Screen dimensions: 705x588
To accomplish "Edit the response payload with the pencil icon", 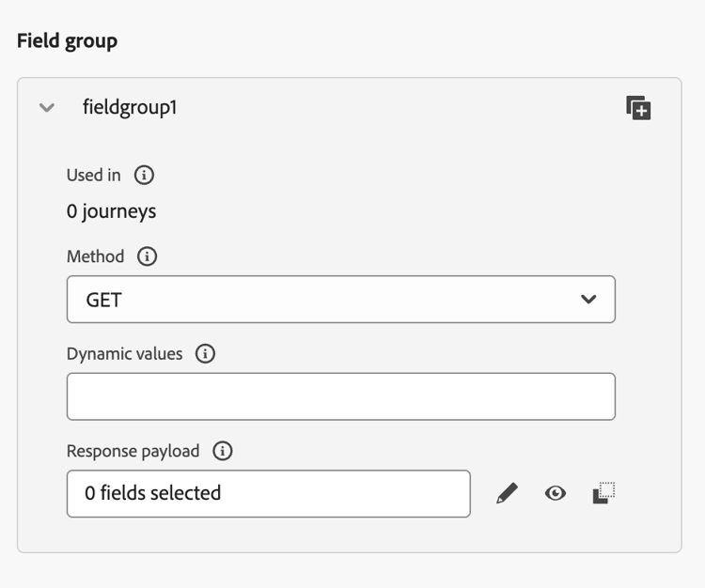I will 507,493.
